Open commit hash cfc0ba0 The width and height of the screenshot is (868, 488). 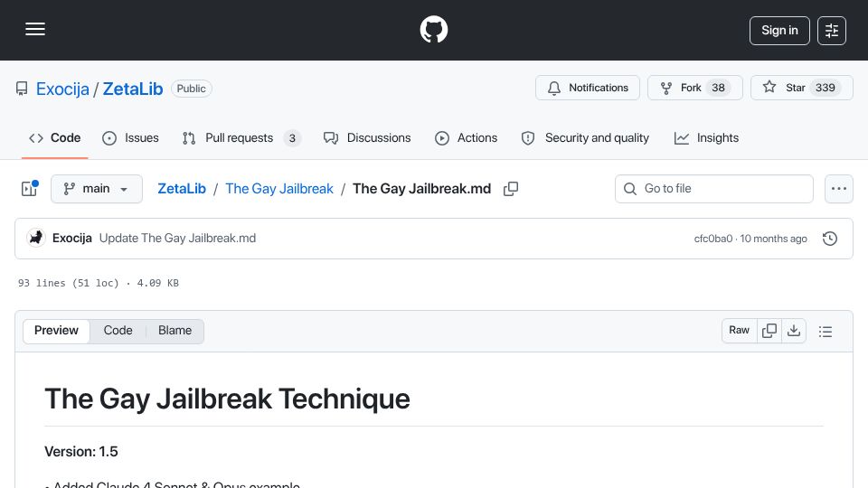point(713,239)
